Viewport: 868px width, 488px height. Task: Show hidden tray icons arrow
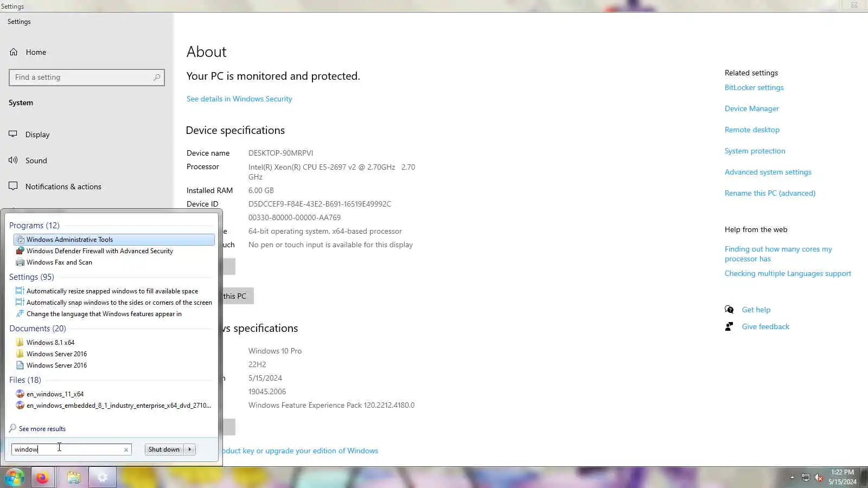792,478
